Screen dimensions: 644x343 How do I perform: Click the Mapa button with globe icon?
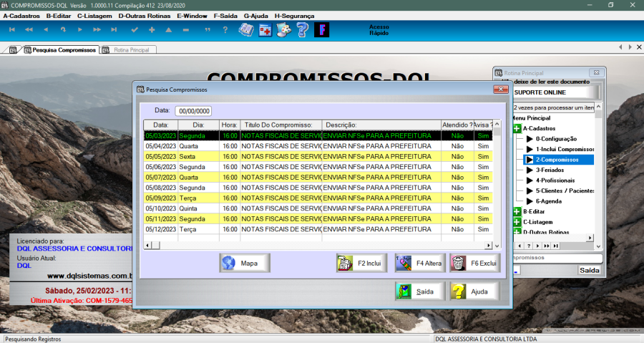[245, 263]
